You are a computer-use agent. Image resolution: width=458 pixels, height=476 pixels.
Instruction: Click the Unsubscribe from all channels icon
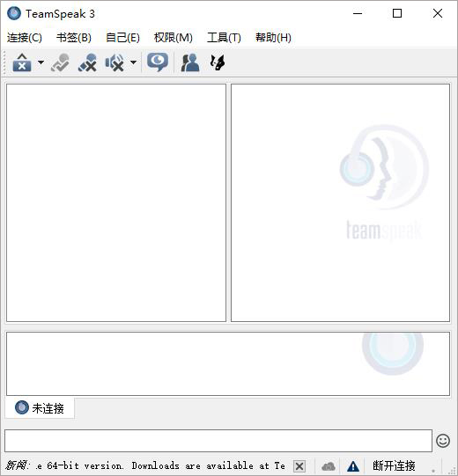87,62
